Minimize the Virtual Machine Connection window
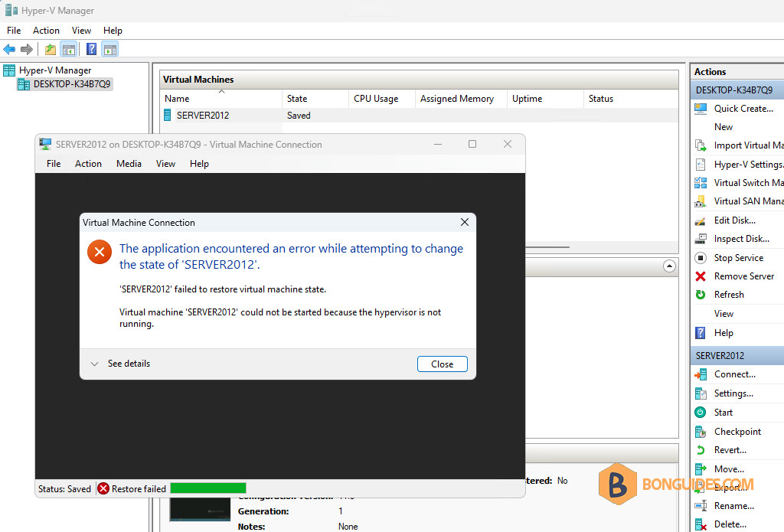The height and width of the screenshot is (532, 784). coord(438,144)
